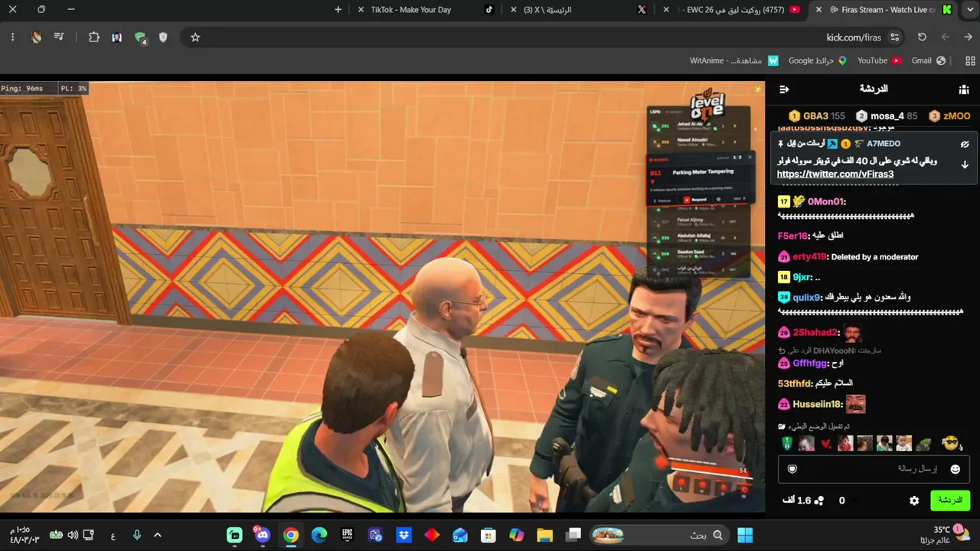Viewport: 980px width, 551px height.
Task: Click the chat identity shield icon
Action: click(x=792, y=469)
